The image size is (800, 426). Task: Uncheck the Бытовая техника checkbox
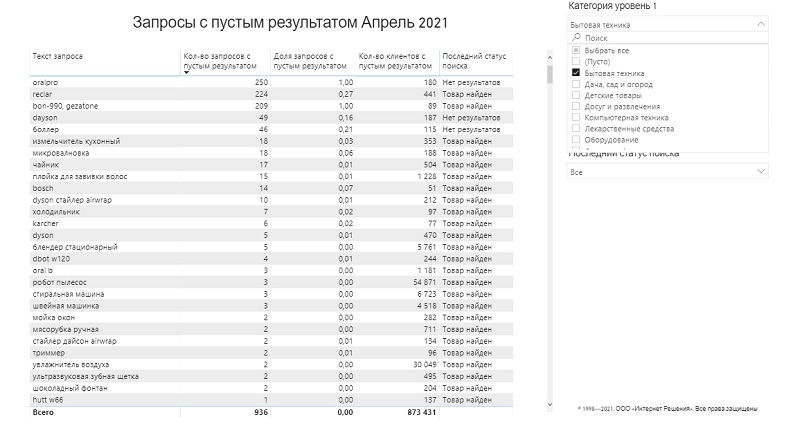(x=576, y=72)
